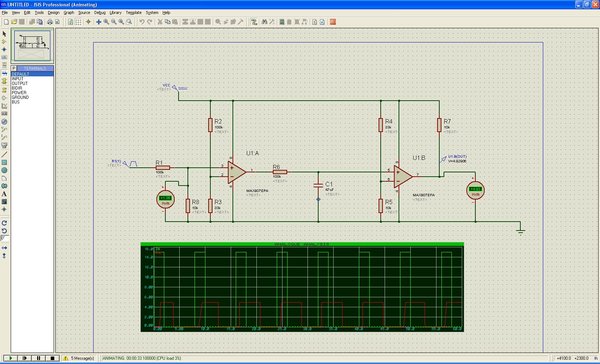Open the Library menu
The image size is (600, 364).
coord(116,13)
